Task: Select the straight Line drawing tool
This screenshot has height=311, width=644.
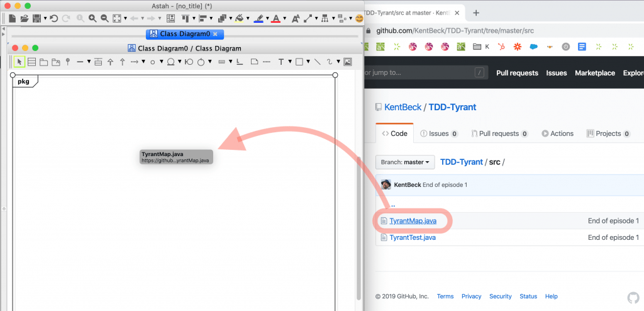Action: tap(317, 62)
